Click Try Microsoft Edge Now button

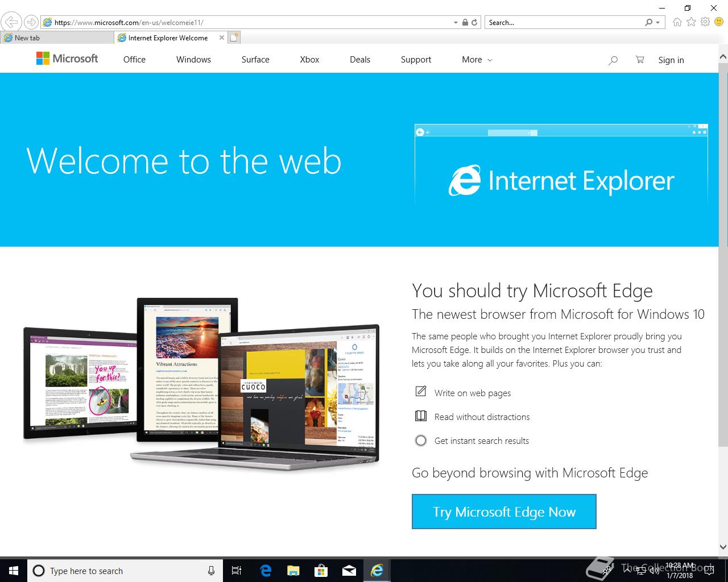504,512
